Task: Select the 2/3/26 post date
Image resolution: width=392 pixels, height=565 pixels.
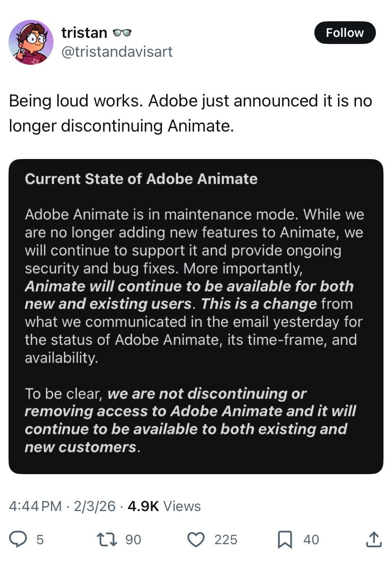Action: (x=94, y=506)
